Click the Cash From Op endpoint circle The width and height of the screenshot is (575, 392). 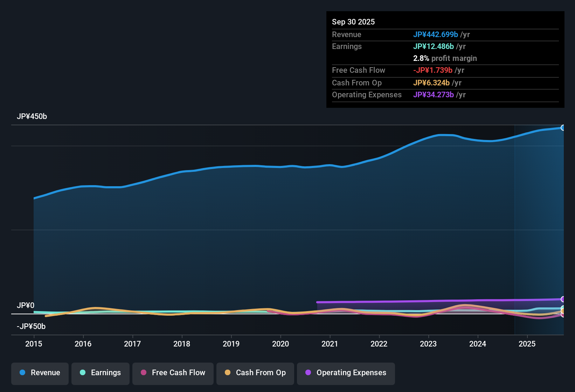point(563,311)
